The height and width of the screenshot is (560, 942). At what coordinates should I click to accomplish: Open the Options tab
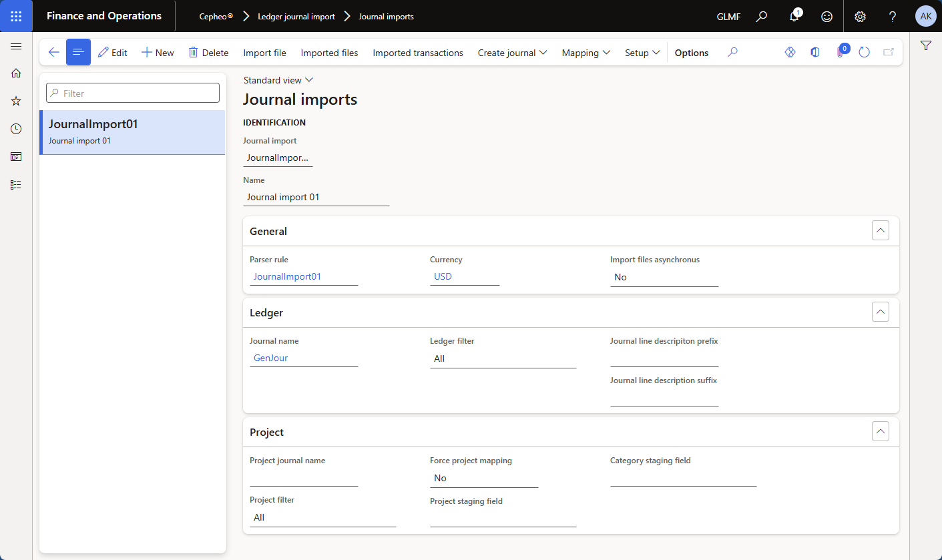click(691, 53)
